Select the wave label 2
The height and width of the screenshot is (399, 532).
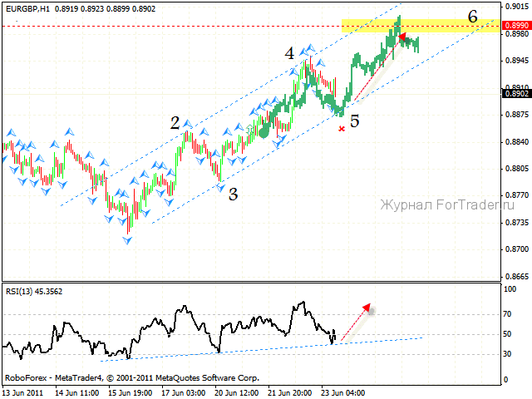(x=175, y=123)
